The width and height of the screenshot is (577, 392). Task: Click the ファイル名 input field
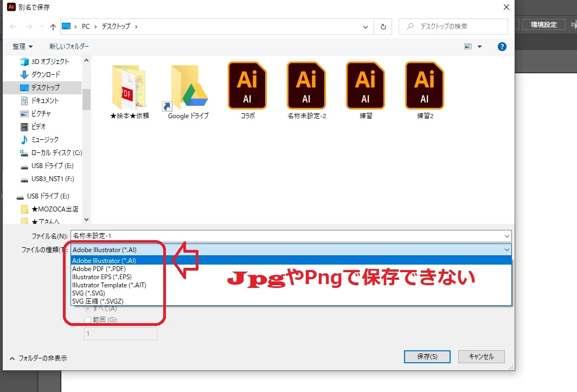pyautogui.click(x=288, y=236)
